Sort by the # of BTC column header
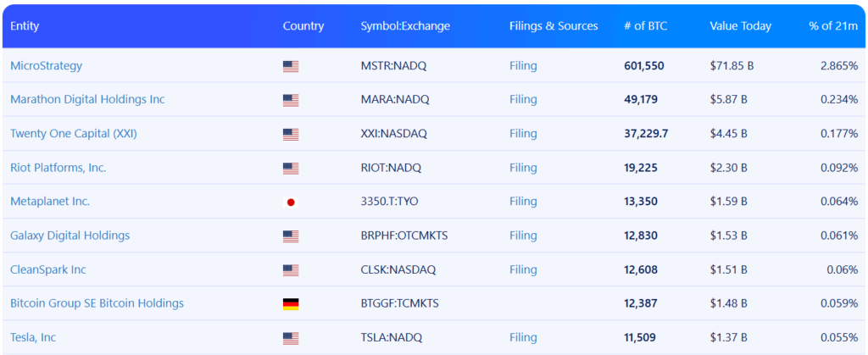The image size is (868, 355). [645, 26]
